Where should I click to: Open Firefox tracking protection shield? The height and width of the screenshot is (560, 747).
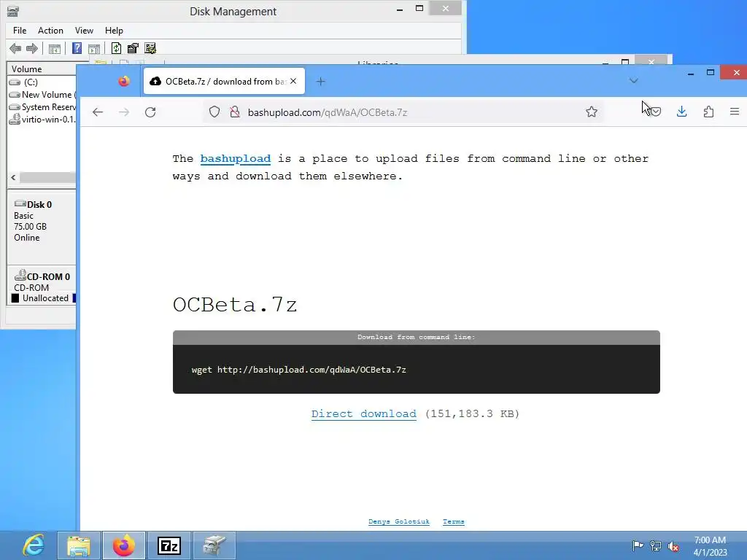pyautogui.click(x=214, y=112)
